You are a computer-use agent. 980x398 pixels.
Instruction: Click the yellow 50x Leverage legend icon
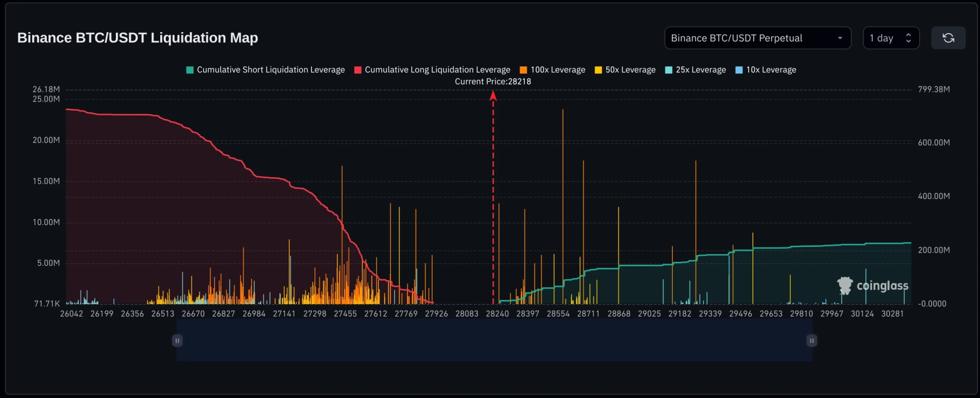(x=598, y=70)
